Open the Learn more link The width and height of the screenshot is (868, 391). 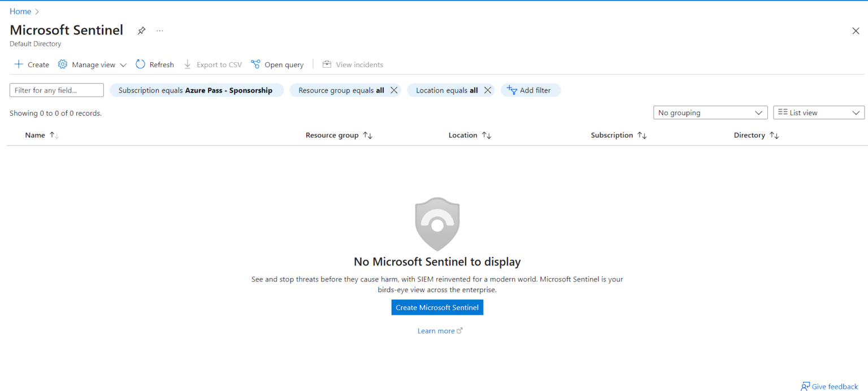point(437,331)
